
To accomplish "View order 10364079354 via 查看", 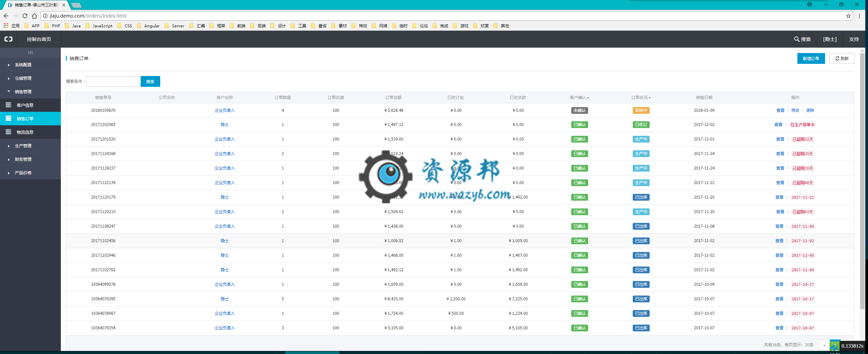I will pos(779,328).
